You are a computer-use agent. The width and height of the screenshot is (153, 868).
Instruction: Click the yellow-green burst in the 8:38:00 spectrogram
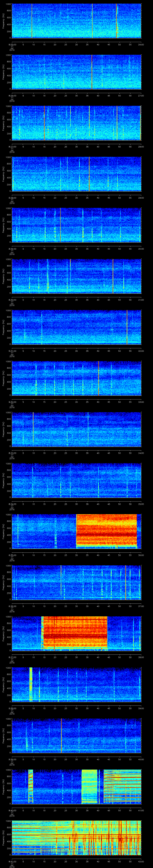(x=31, y=684)
